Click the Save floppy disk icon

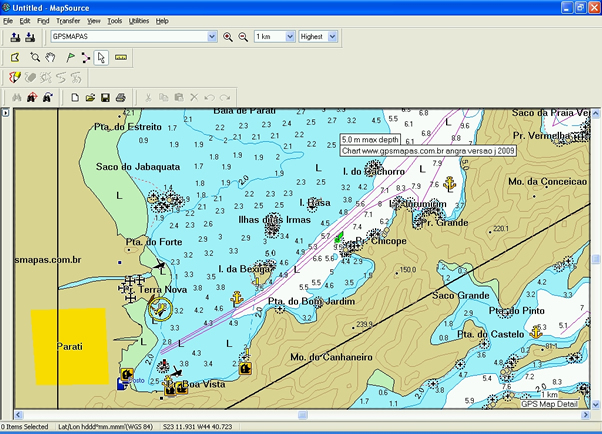pos(106,97)
